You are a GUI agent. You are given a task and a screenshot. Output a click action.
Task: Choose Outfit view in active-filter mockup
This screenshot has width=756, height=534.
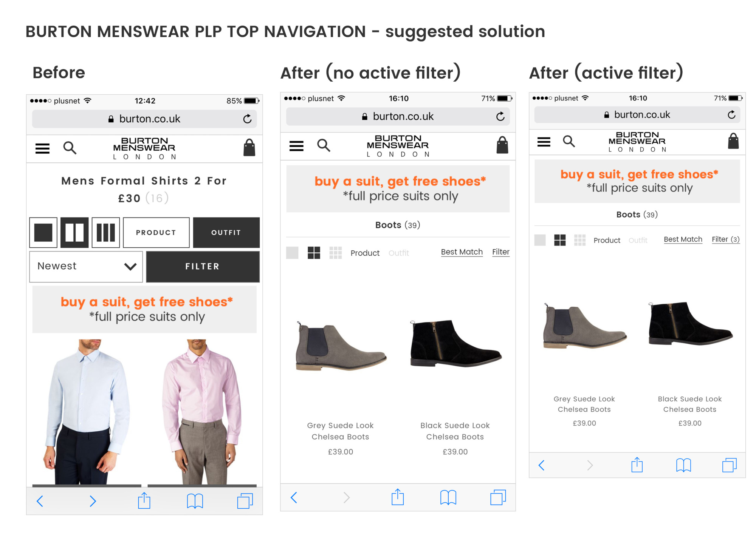click(638, 240)
